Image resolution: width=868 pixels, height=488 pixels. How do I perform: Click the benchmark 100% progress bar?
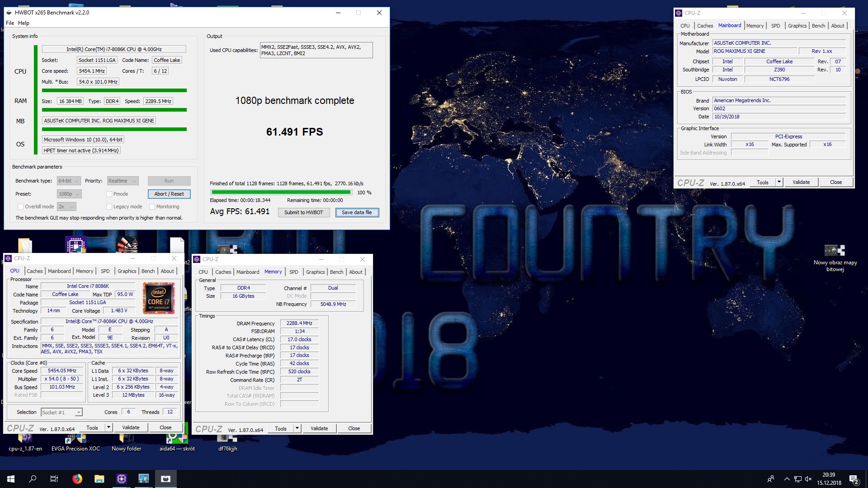[x=281, y=192]
